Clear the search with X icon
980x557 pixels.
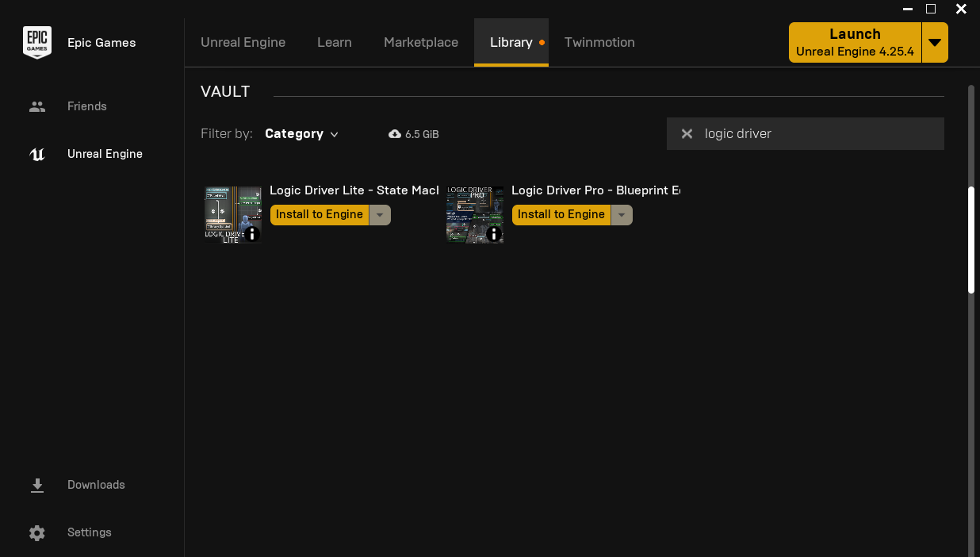coord(687,133)
